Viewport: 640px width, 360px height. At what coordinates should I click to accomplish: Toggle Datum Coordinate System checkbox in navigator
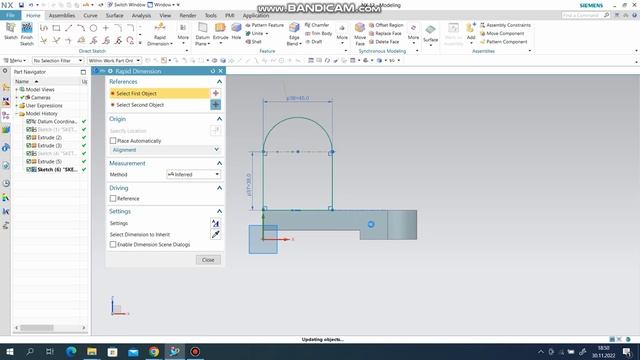29,122
